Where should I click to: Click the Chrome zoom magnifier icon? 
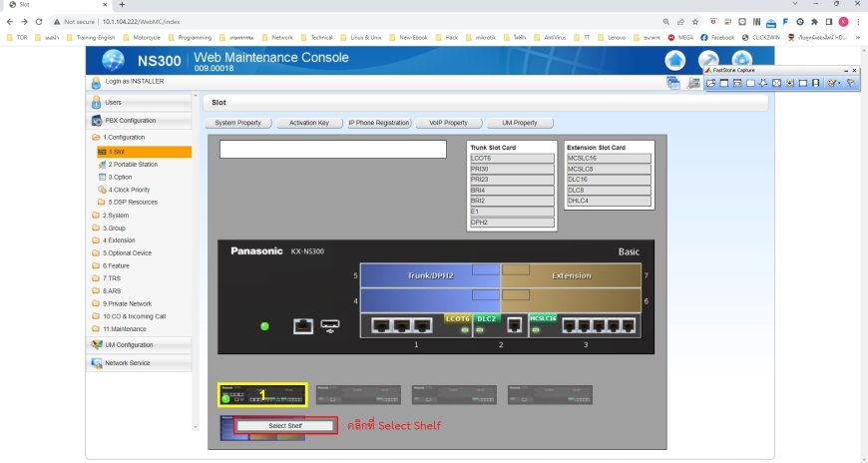pyautogui.click(x=665, y=22)
